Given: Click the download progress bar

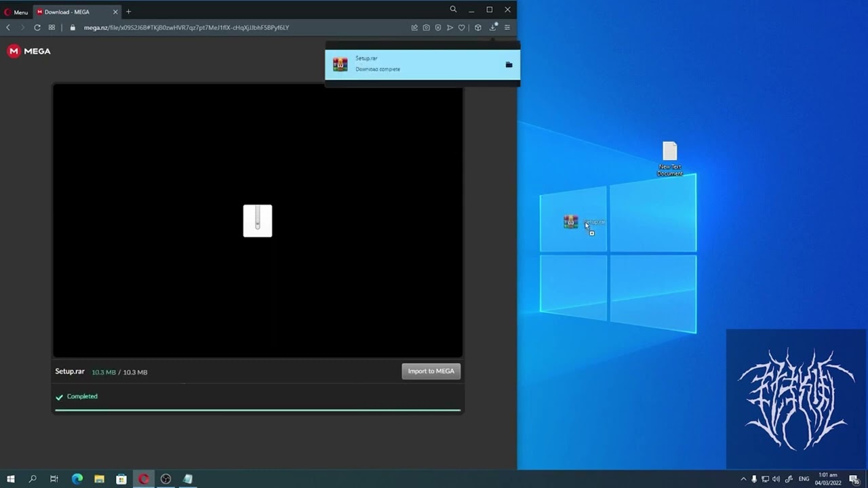Looking at the screenshot, I should pyautogui.click(x=258, y=410).
